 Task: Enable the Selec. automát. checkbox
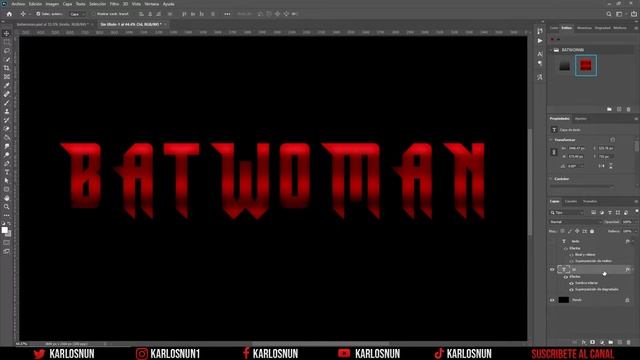click(x=38, y=14)
